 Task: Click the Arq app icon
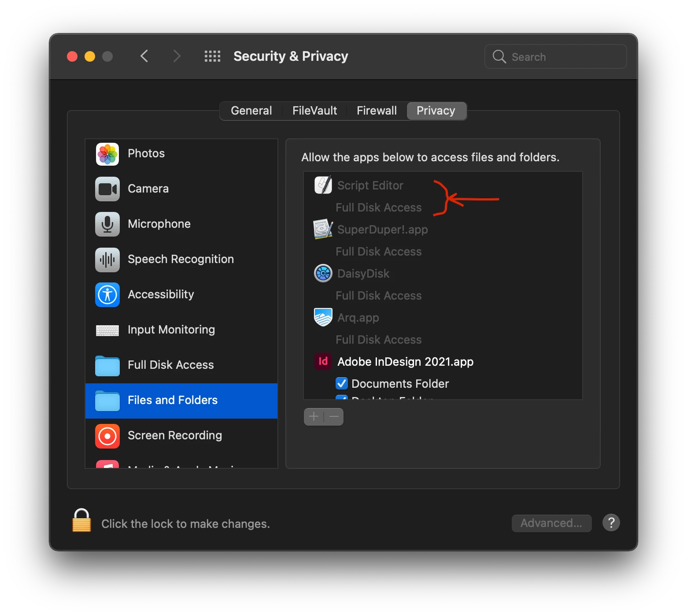pyautogui.click(x=323, y=317)
